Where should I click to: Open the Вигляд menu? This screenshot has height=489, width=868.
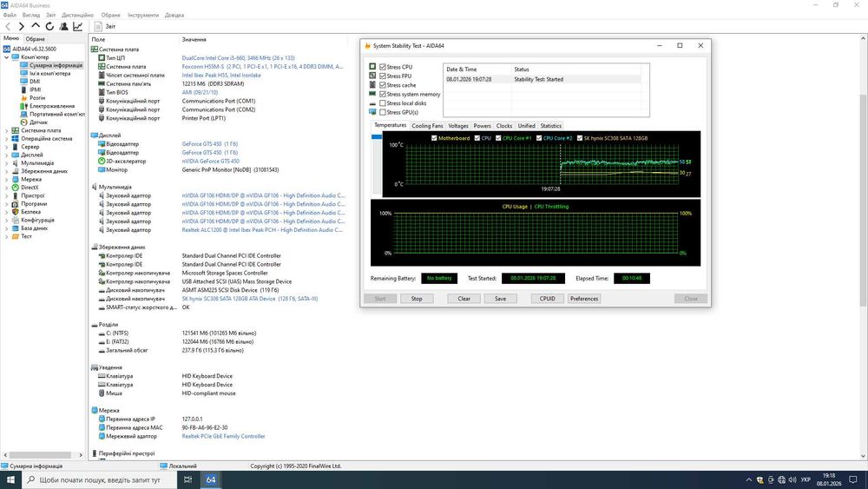click(31, 15)
